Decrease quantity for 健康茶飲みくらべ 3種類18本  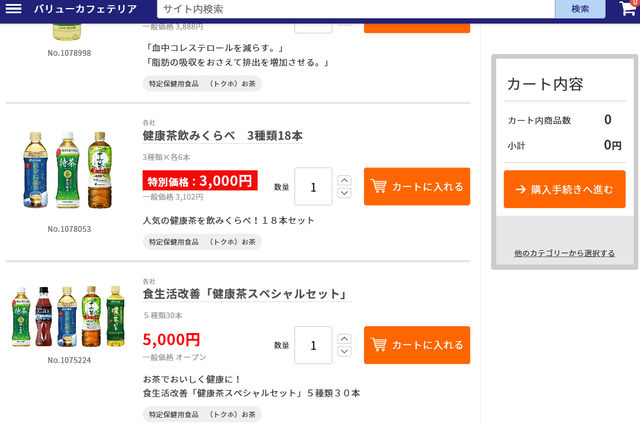[x=344, y=193]
